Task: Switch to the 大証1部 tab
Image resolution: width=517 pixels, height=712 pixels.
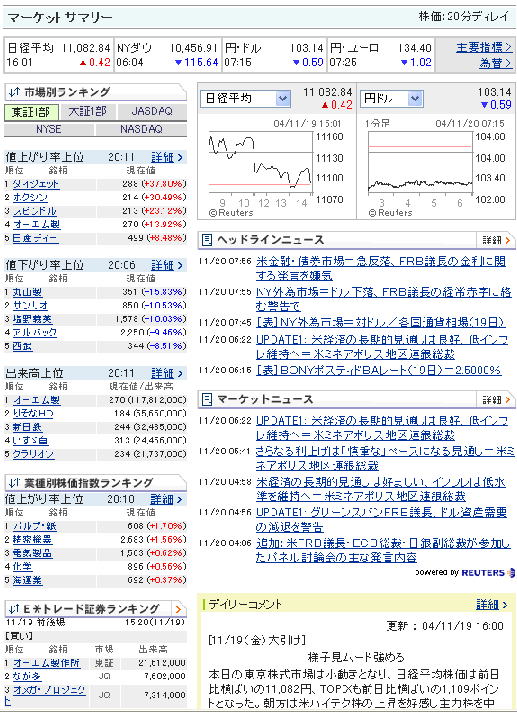Action: 88,112
